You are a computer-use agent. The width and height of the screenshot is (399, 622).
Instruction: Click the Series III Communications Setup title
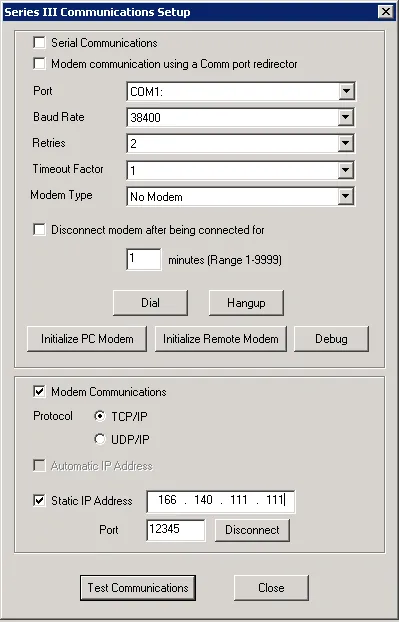click(x=97, y=12)
